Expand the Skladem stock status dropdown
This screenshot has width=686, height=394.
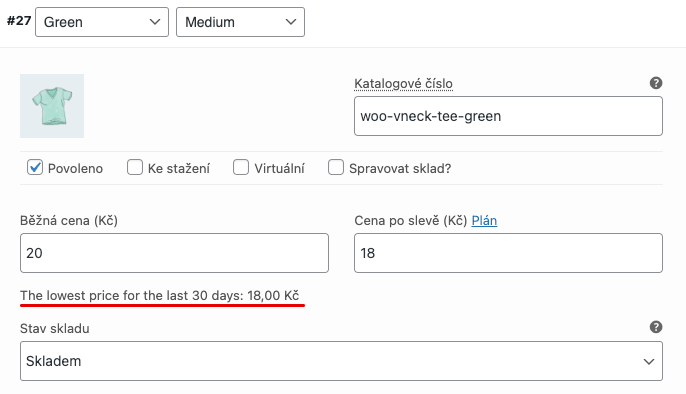coord(341,361)
